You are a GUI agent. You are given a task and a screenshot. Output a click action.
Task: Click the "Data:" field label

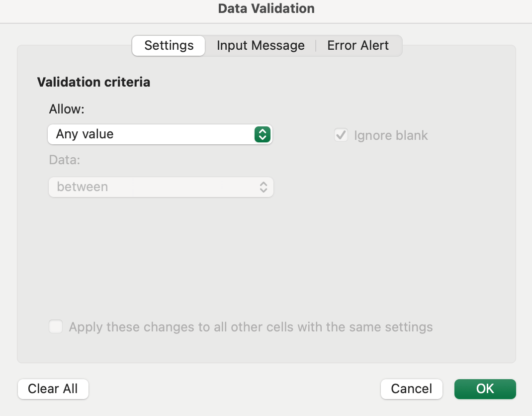click(65, 160)
